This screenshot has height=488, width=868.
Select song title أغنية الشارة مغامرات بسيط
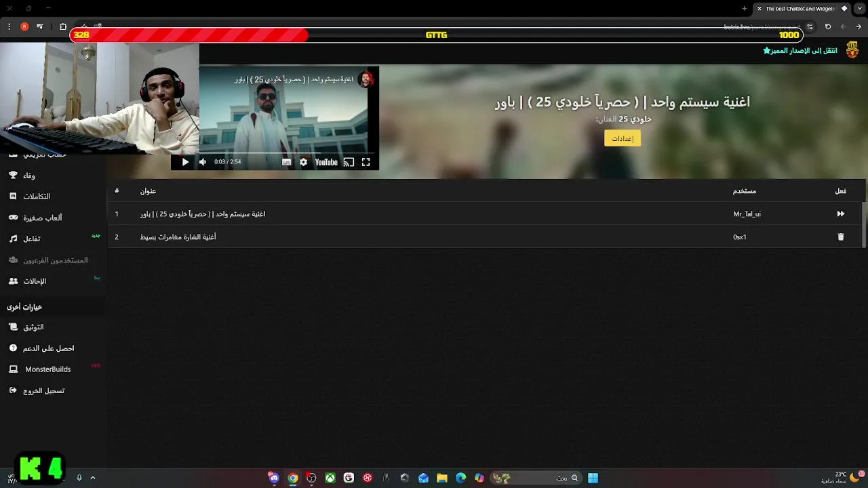click(x=178, y=237)
